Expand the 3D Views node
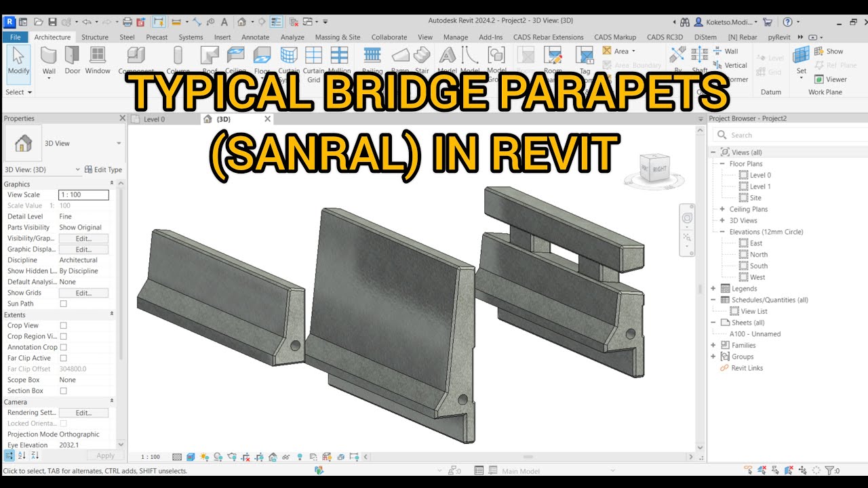This screenshot has height=488, width=868. [722, 220]
